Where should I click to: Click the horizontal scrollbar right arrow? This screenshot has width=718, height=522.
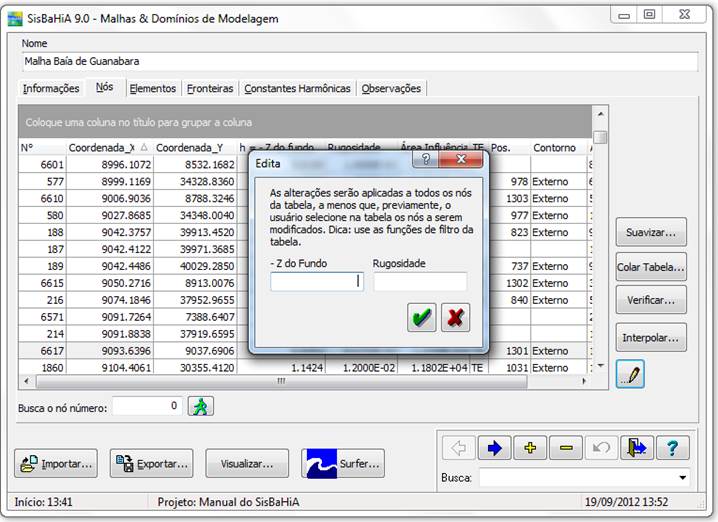click(x=583, y=381)
